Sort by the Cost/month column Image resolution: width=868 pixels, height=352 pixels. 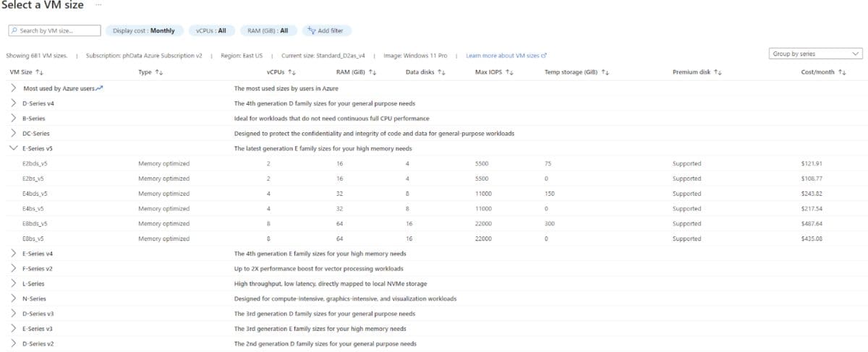823,72
